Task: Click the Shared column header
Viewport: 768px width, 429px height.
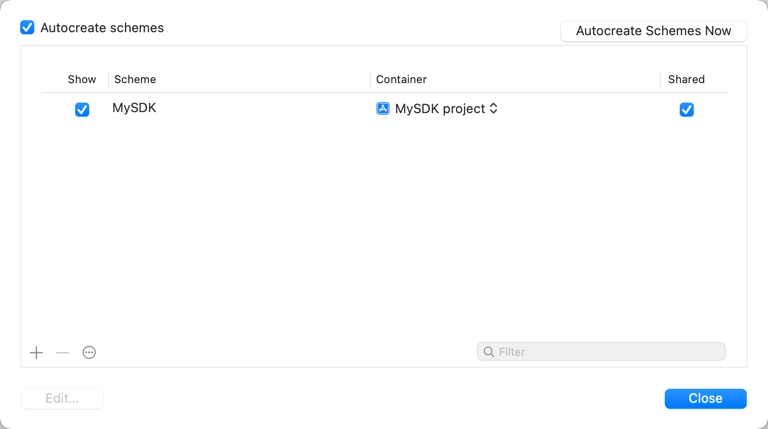Action: click(686, 79)
